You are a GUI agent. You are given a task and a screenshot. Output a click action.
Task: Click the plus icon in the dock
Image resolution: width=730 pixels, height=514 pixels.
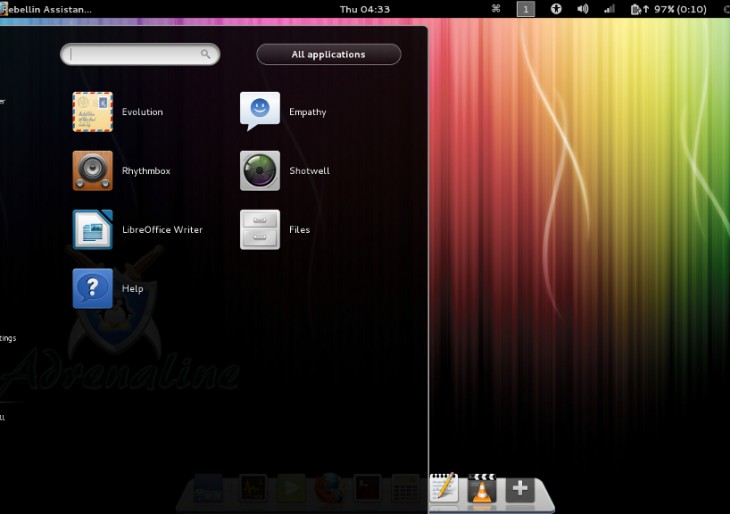(x=519, y=489)
